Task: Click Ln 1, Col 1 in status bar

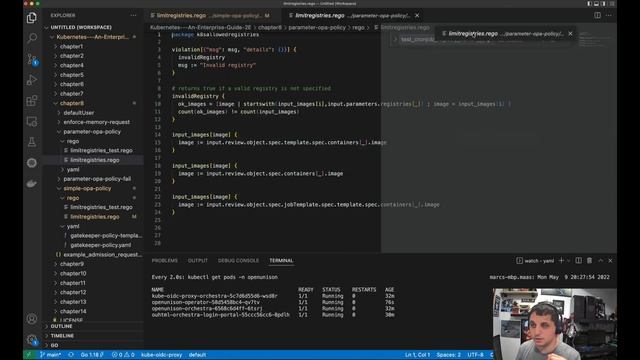Action: [417, 355]
